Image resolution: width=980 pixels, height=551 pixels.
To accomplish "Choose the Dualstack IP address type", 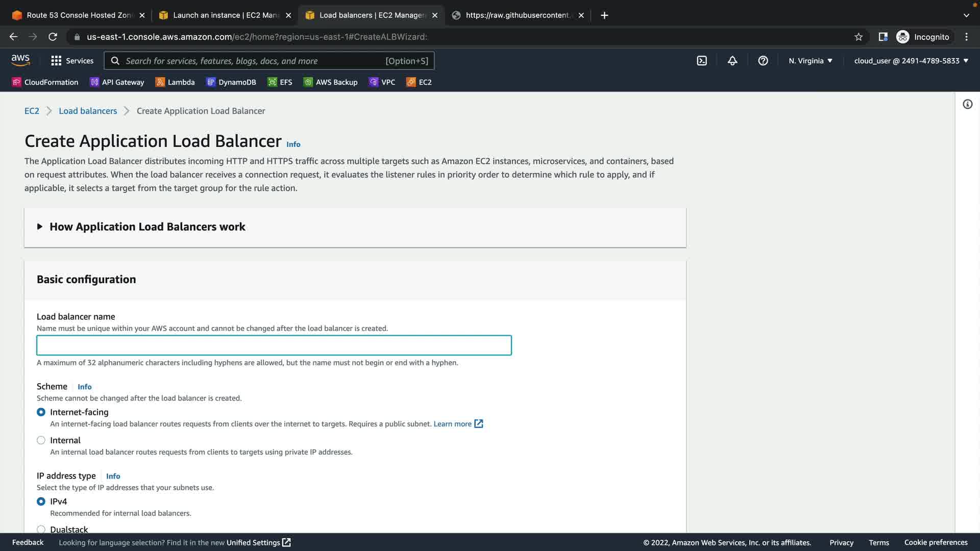I will 41,529.
